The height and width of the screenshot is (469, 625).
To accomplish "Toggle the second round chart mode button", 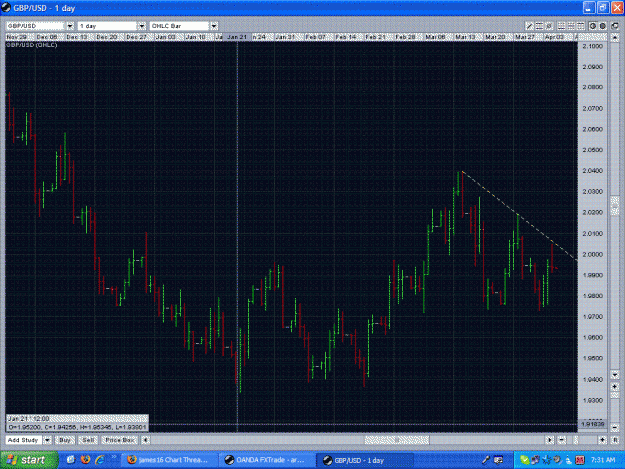I will point(603,26).
